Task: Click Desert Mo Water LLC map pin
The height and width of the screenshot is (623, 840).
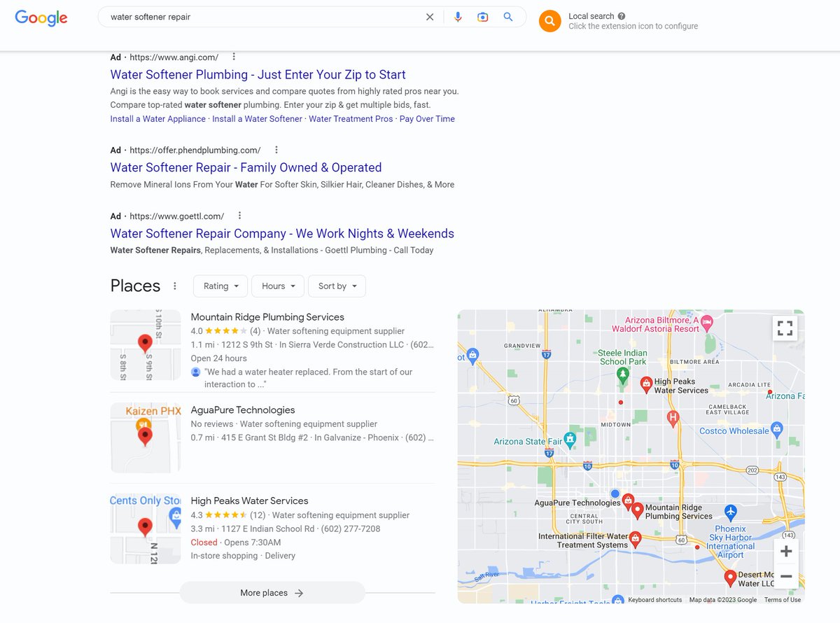Action: (x=730, y=578)
